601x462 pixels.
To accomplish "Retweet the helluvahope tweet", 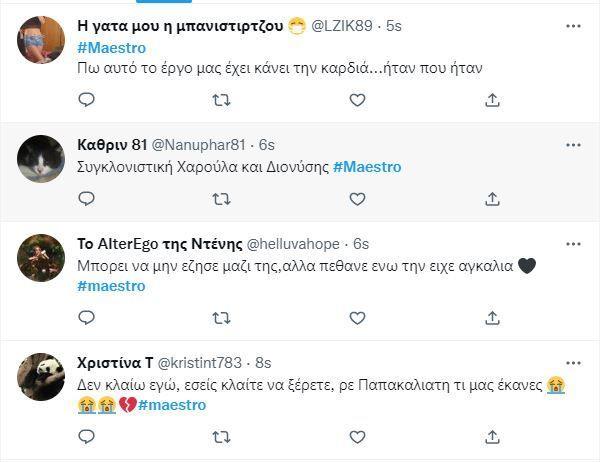I will (222, 318).
